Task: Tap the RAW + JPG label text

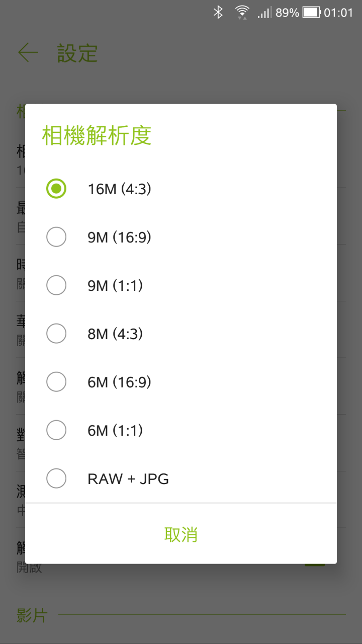Action: pyautogui.click(x=128, y=479)
